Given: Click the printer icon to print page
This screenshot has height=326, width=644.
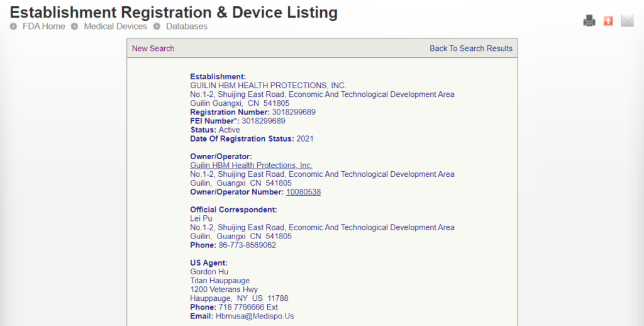Looking at the screenshot, I should pyautogui.click(x=589, y=21).
